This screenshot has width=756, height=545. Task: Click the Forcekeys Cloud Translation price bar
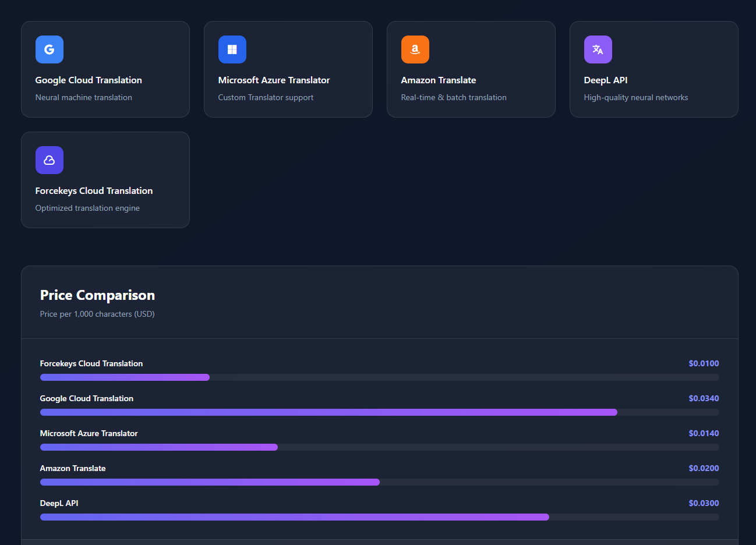coord(380,377)
